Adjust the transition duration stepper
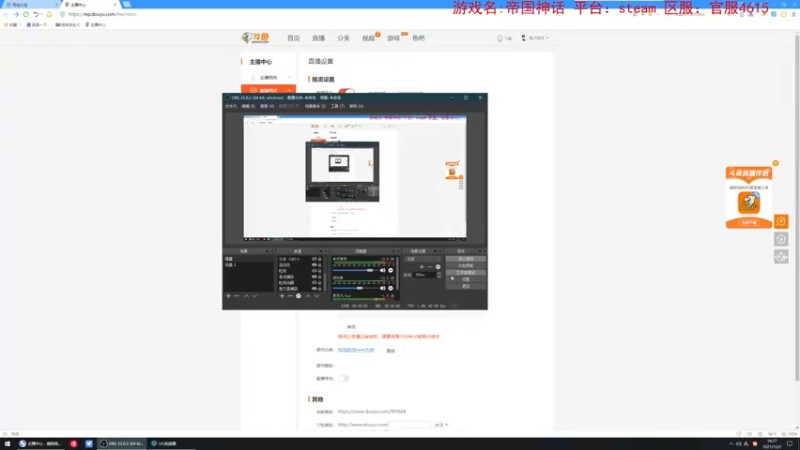 click(x=439, y=275)
